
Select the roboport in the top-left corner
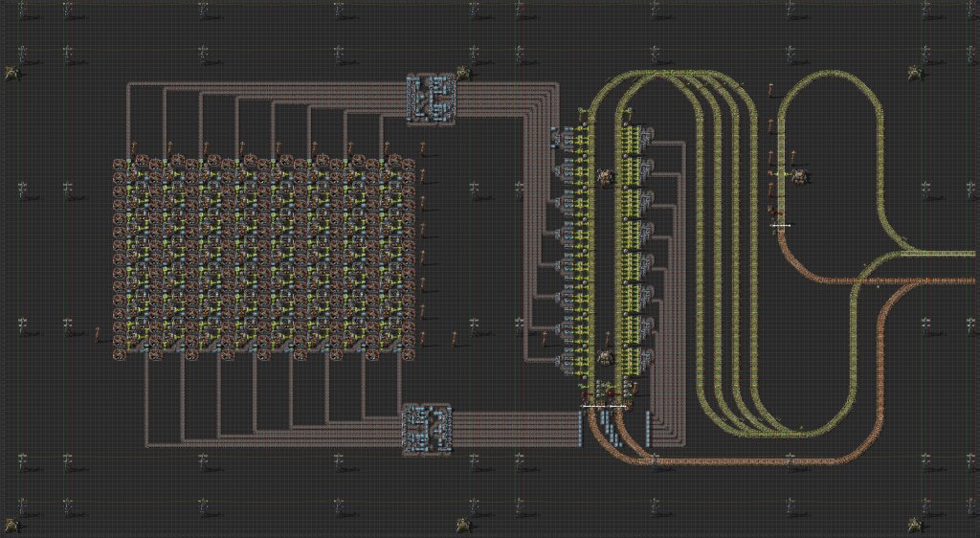12,74
